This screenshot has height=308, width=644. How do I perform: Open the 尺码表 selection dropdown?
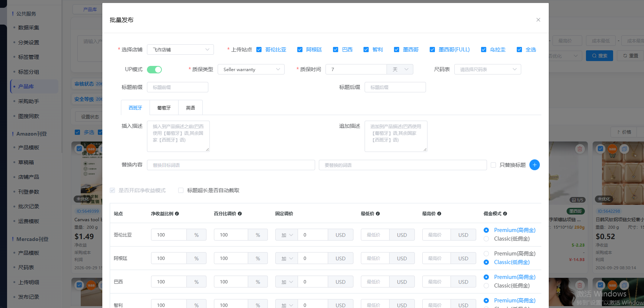[488, 69]
